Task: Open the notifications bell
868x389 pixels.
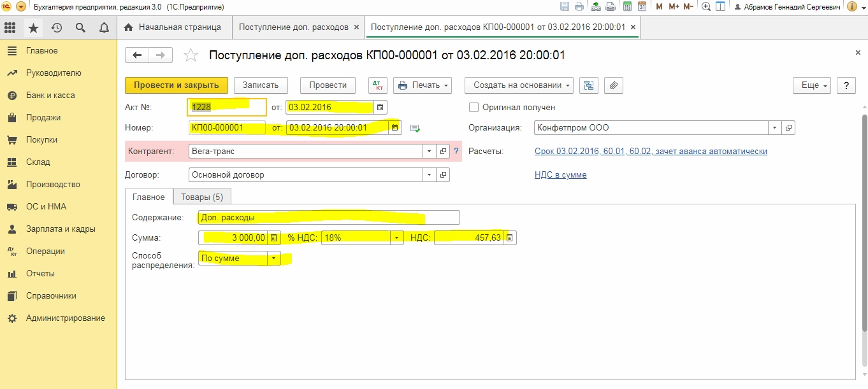Action: click(x=104, y=28)
